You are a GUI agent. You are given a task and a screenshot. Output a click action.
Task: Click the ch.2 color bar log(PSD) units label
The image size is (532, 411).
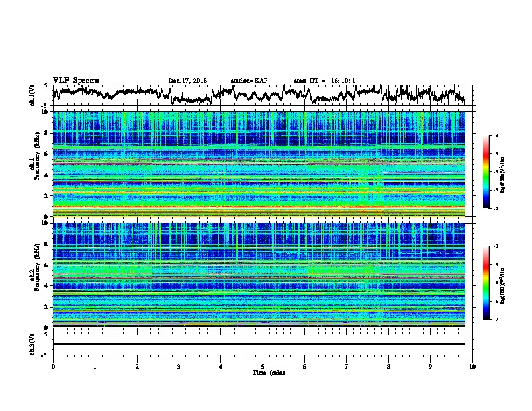503,285
